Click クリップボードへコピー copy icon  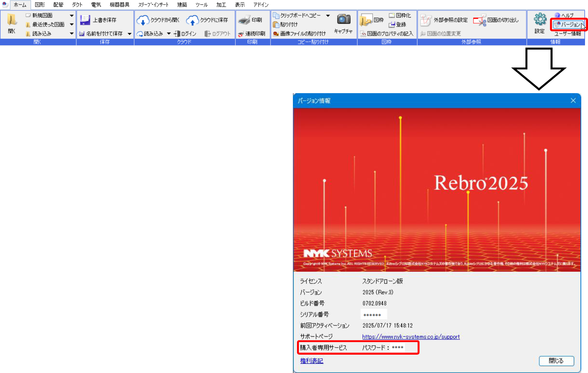point(276,15)
